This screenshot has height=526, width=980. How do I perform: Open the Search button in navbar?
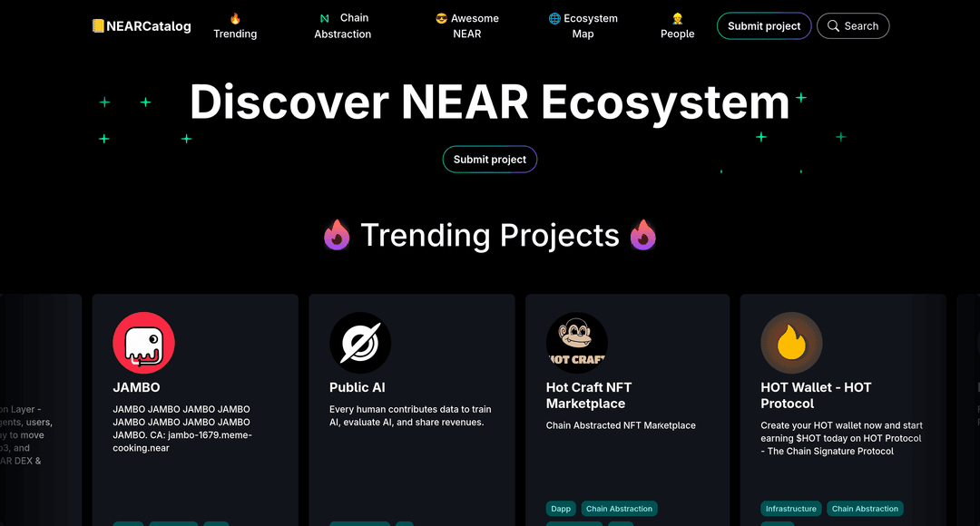[x=853, y=25]
